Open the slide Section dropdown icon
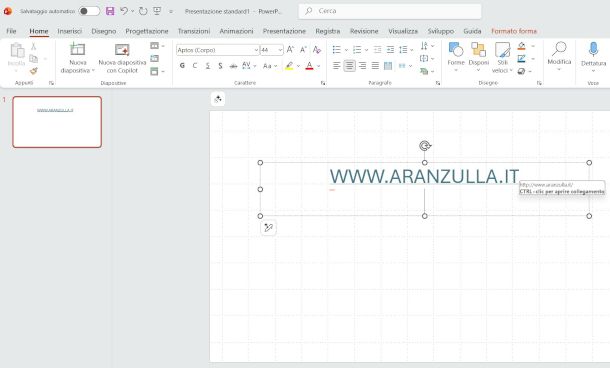This screenshot has height=368, width=610. [157, 71]
